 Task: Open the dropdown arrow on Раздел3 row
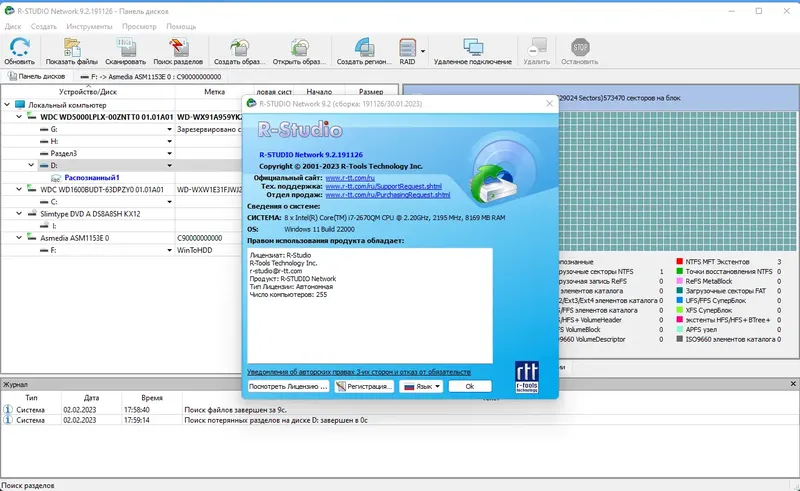[169, 154]
